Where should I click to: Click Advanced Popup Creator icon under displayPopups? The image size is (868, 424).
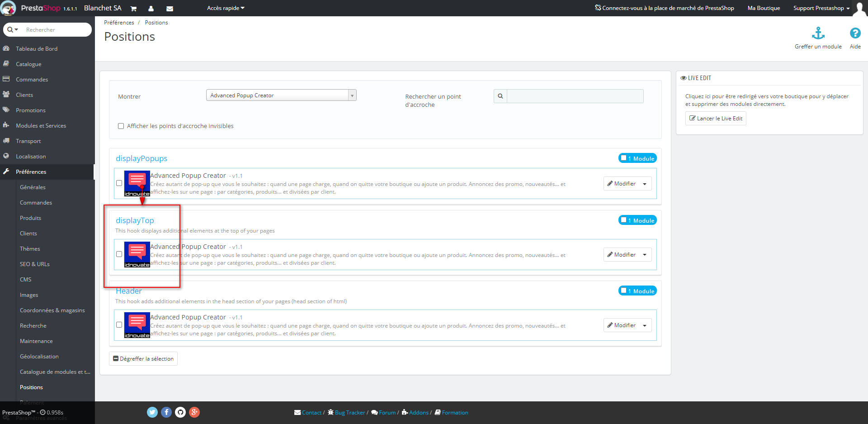click(137, 184)
